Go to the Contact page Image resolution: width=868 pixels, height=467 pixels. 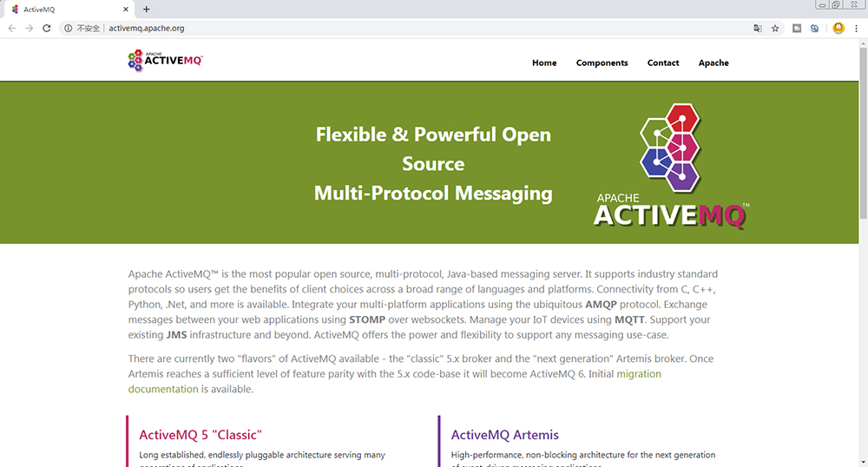(x=663, y=62)
